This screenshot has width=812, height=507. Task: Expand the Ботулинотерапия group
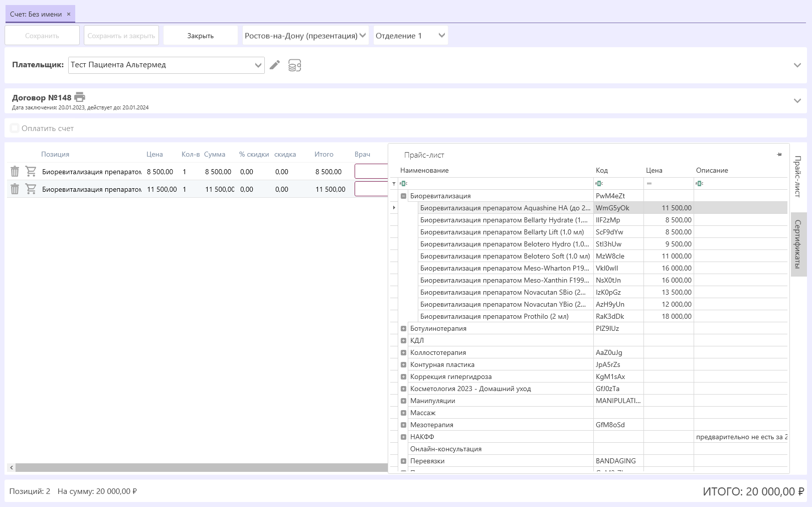tap(403, 328)
